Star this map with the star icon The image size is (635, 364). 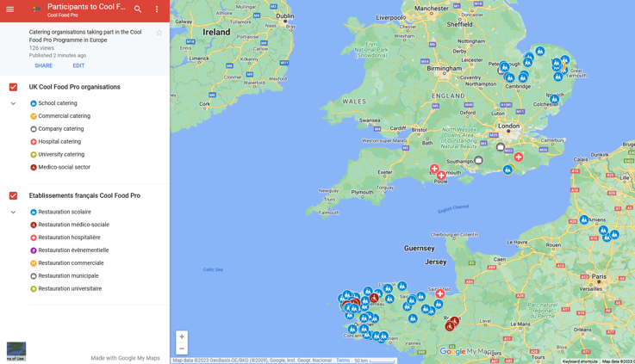tap(159, 33)
